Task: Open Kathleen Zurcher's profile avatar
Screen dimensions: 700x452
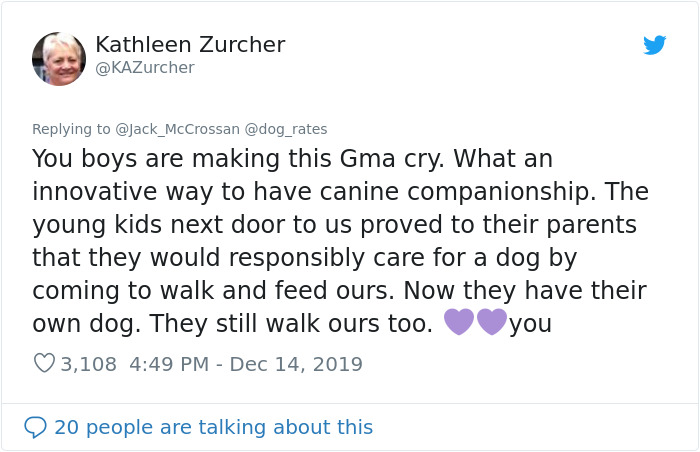Action: pyautogui.click(x=59, y=58)
